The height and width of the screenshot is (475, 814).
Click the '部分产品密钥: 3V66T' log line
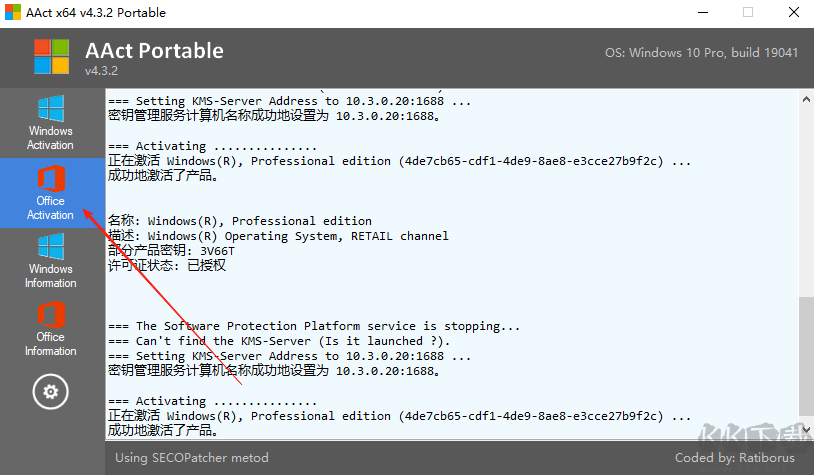(x=171, y=251)
